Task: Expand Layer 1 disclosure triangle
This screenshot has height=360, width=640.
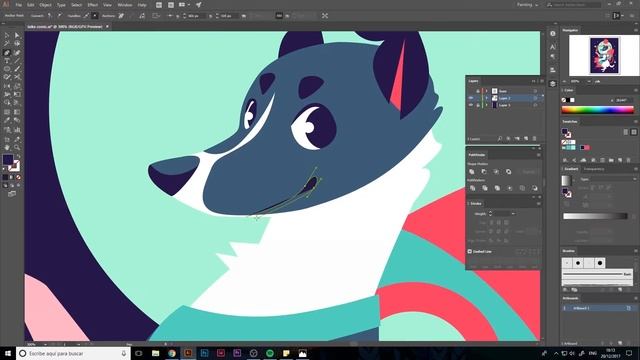Action: pyautogui.click(x=487, y=105)
